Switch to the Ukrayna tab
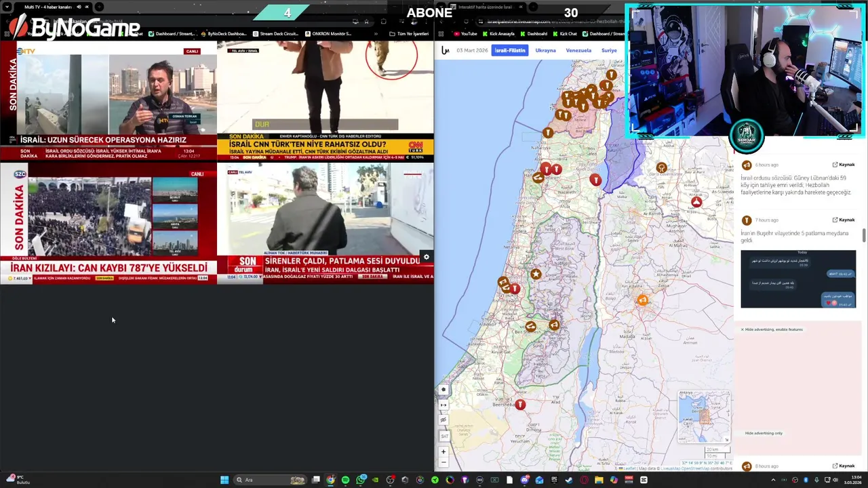The width and height of the screenshot is (868, 488). (x=545, y=50)
